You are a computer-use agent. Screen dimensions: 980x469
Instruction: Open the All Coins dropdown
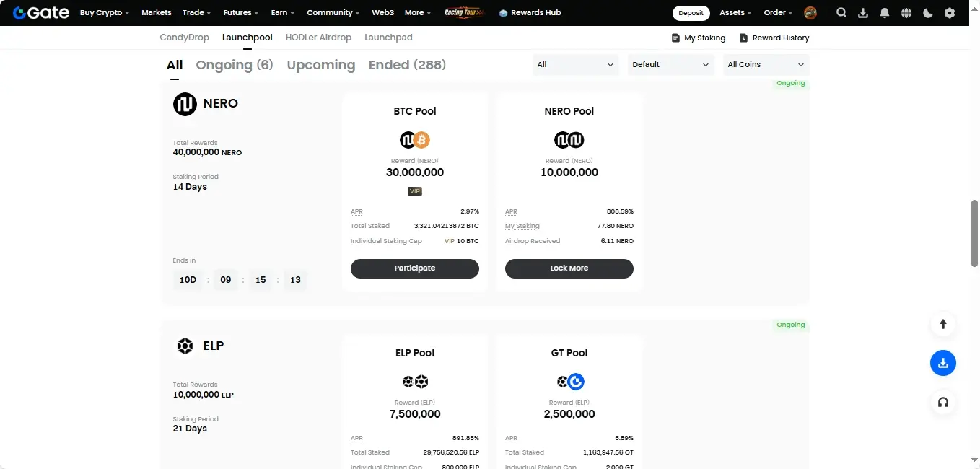(x=766, y=65)
